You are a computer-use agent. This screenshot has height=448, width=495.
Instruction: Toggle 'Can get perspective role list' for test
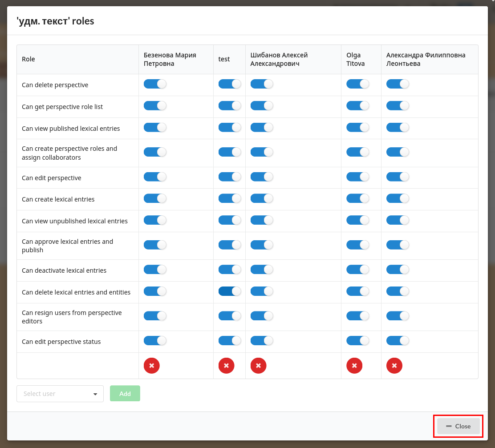[229, 105]
